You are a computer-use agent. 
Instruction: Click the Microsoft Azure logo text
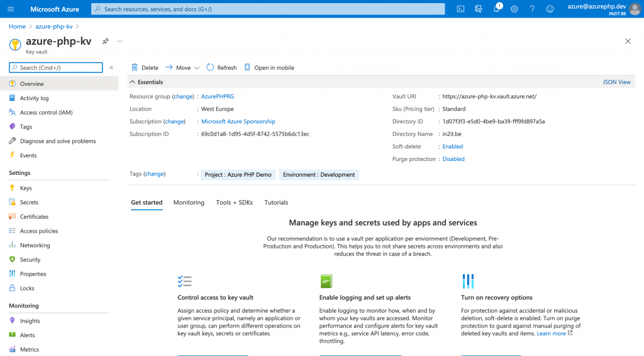pyautogui.click(x=55, y=9)
